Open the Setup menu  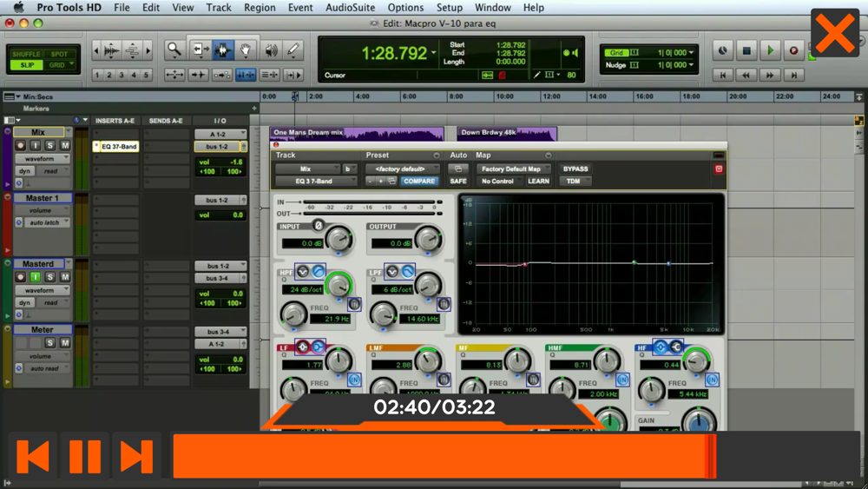click(449, 8)
